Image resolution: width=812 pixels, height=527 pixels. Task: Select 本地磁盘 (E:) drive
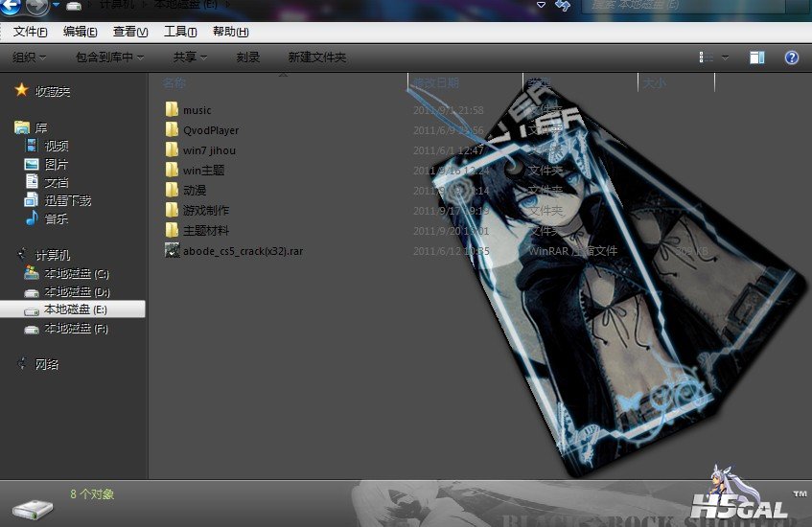pyautogui.click(x=73, y=309)
